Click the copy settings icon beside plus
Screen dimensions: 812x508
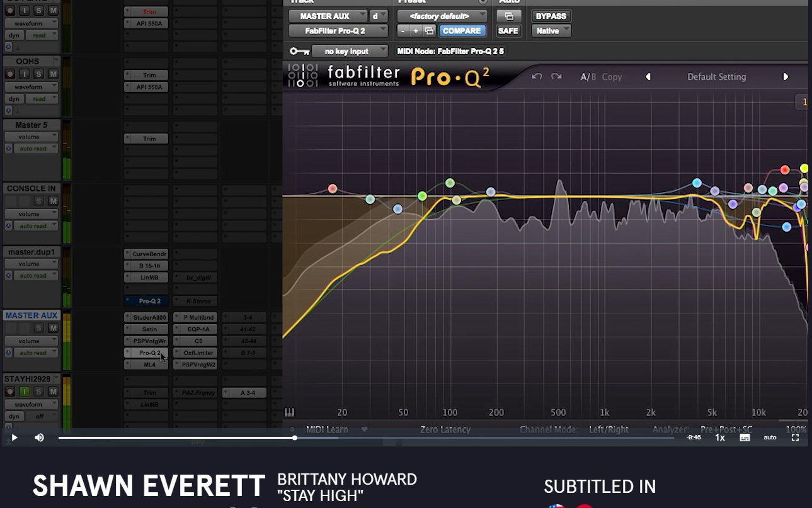tap(429, 31)
